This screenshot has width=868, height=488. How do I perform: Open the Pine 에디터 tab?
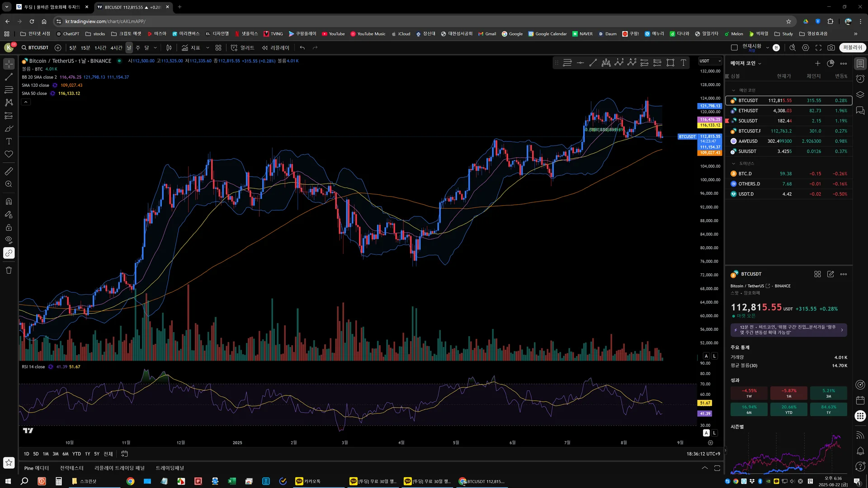(x=36, y=468)
